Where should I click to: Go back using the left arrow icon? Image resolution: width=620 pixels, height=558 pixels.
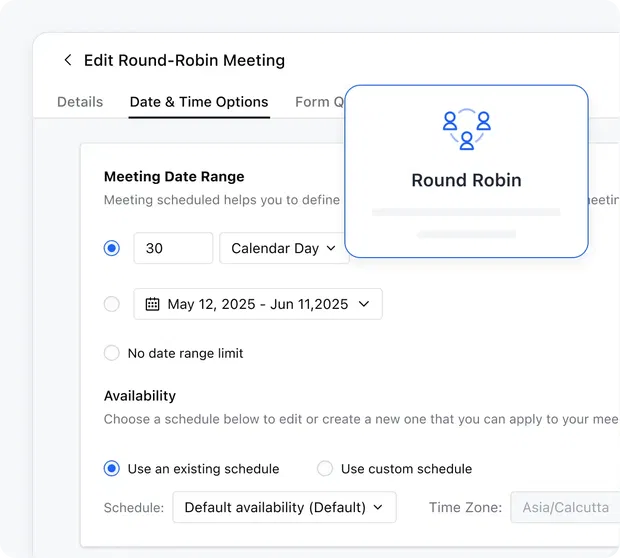point(68,60)
